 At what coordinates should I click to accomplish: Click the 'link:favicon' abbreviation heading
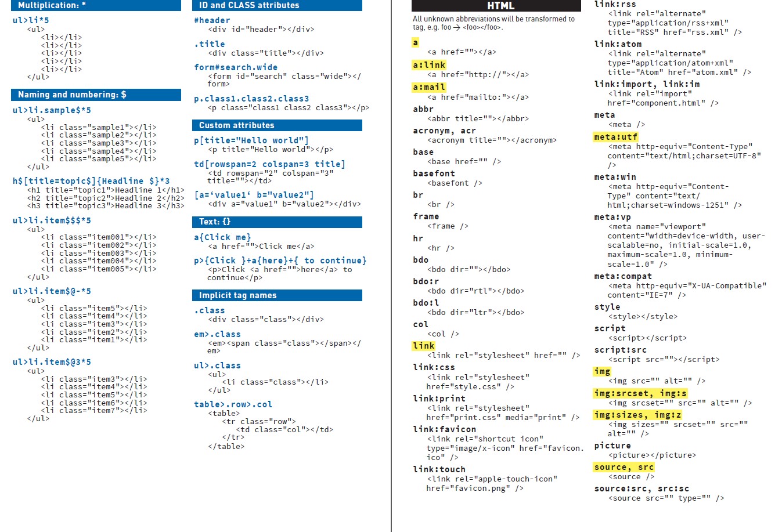(x=444, y=429)
